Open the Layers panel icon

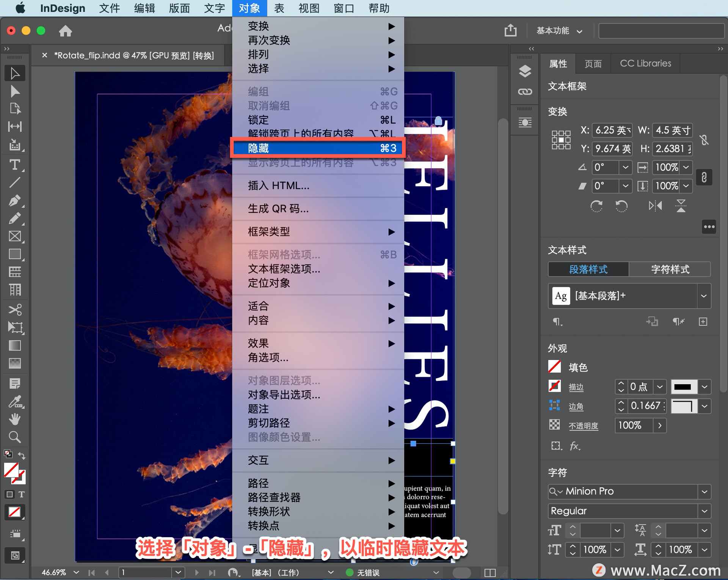pos(525,71)
